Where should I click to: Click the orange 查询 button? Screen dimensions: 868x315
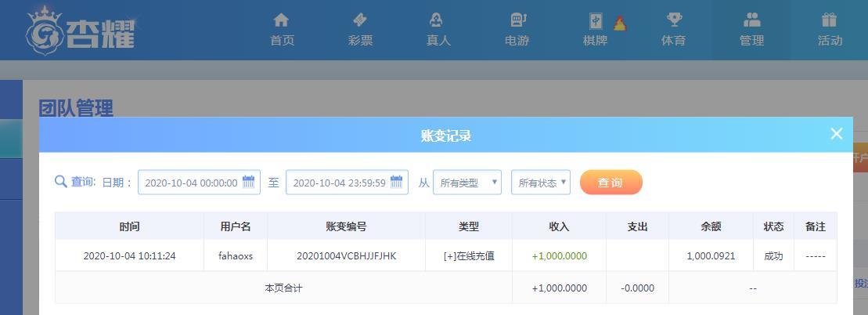(611, 183)
